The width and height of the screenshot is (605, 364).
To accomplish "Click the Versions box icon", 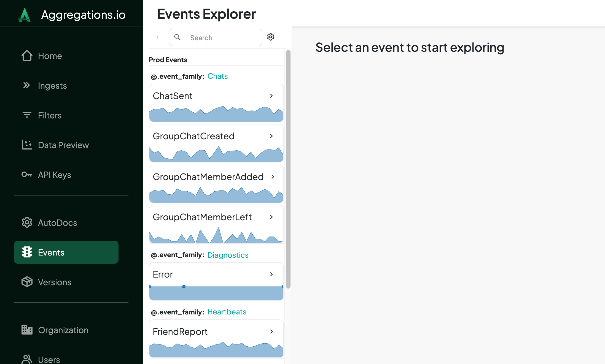I will 27,282.
